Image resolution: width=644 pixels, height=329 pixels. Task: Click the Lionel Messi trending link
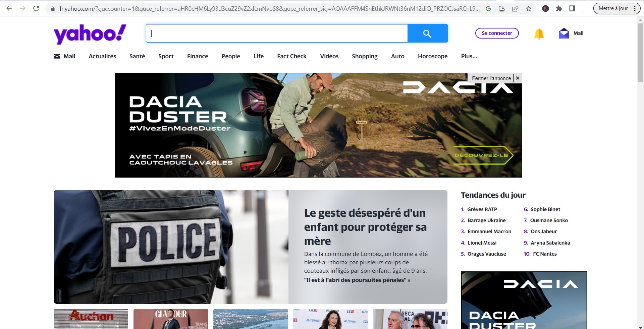tap(482, 243)
